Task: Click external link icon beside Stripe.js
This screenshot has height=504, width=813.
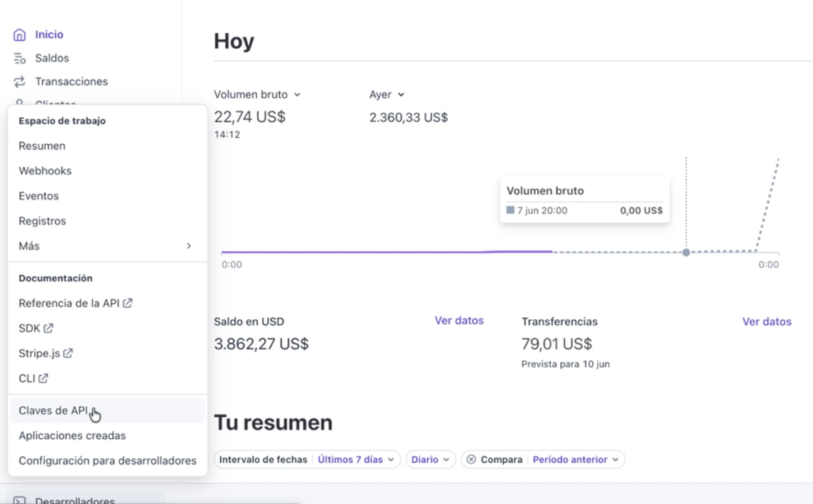Action: tap(68, 353)
